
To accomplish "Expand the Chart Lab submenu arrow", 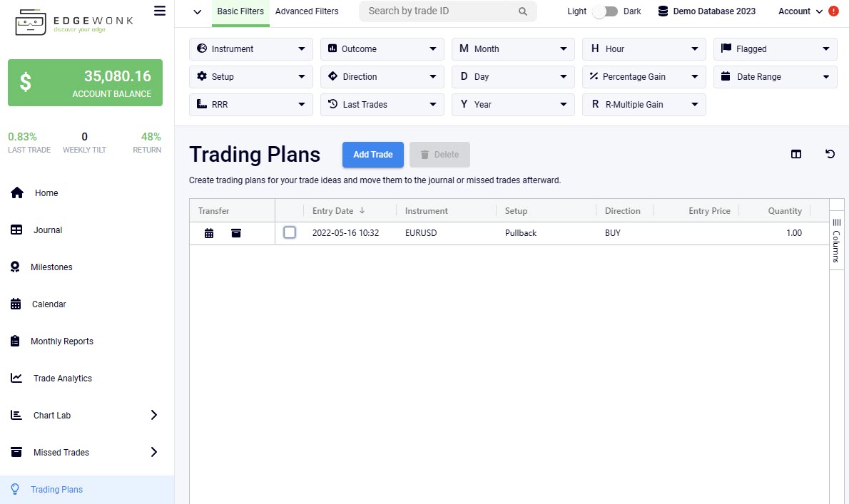I will [x=154, y=415].
